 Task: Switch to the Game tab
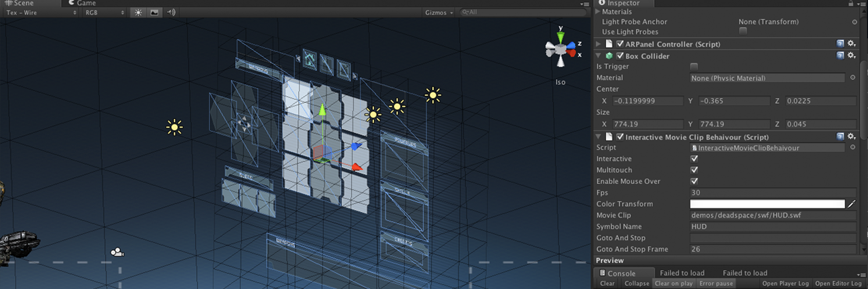point(82,3)
